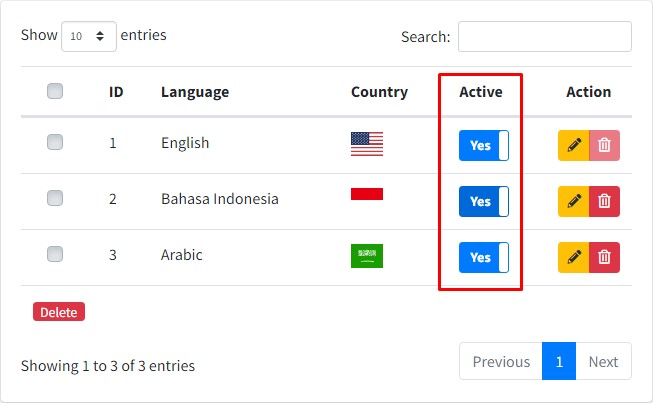Screen dimensions: 653x403
Task: Tick the checkbox for English row
Action: tap(55, 142)
